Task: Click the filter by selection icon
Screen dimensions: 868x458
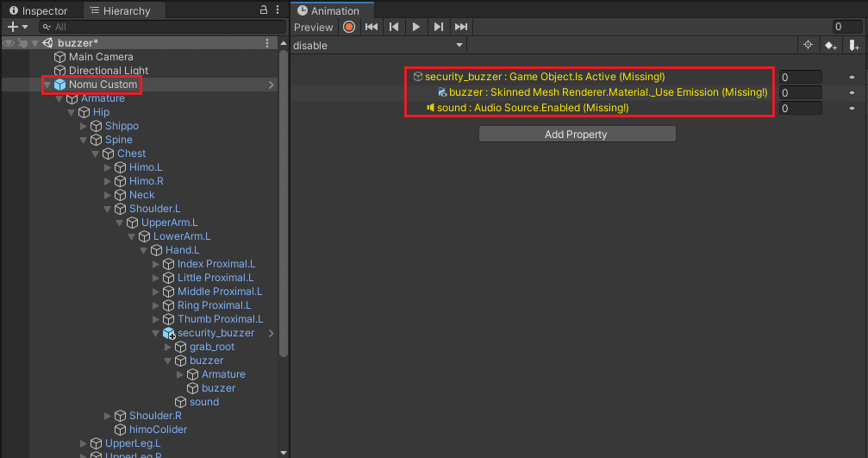Action: [809, 46]
